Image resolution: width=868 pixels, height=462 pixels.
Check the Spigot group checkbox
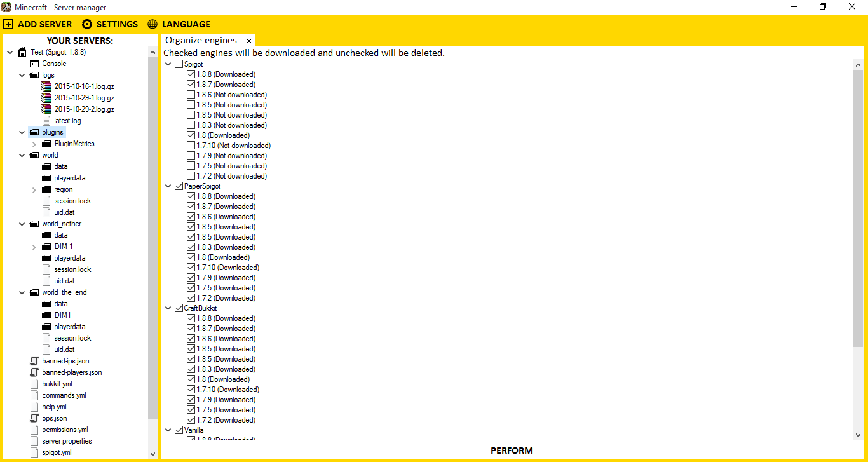click(179, 64)
